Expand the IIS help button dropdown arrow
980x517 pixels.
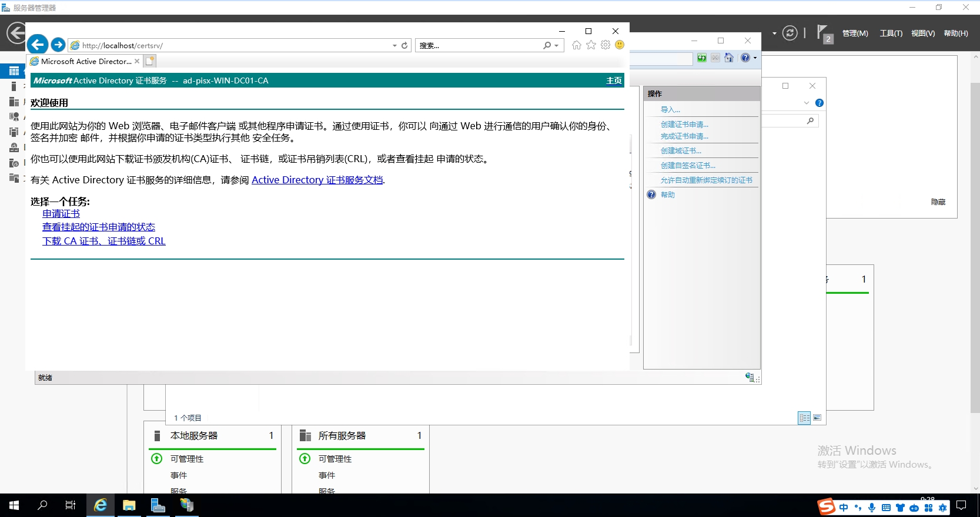point(755,58)
